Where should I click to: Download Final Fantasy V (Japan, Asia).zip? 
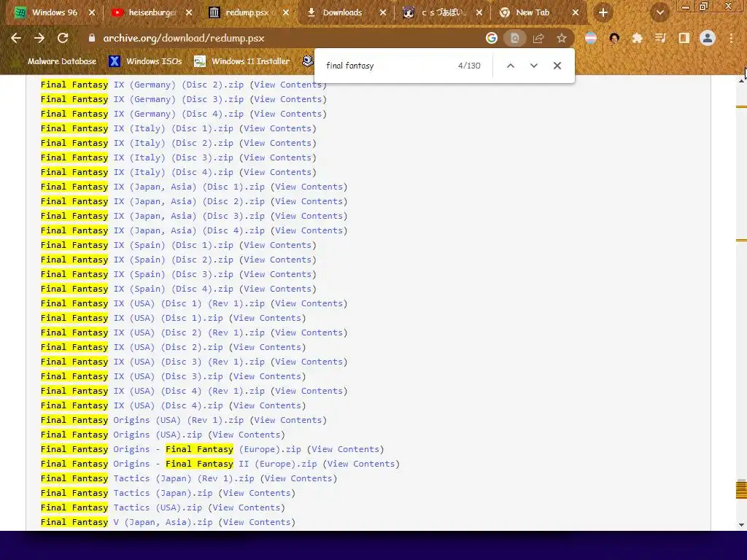click(126, 522)
